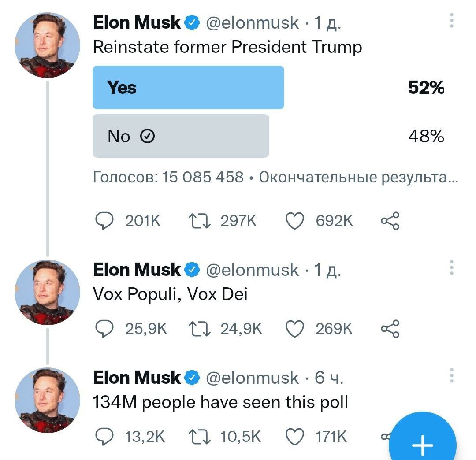Like the Vox Populi, Vox Dei tweet
Image resolution: width=476 pixels, height=460 pixels.
295,329
